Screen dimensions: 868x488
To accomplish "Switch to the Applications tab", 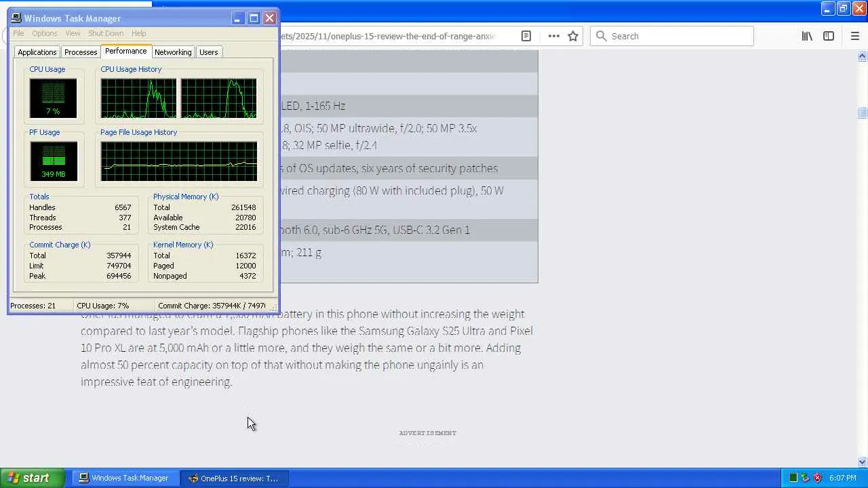I will point(37,52).
